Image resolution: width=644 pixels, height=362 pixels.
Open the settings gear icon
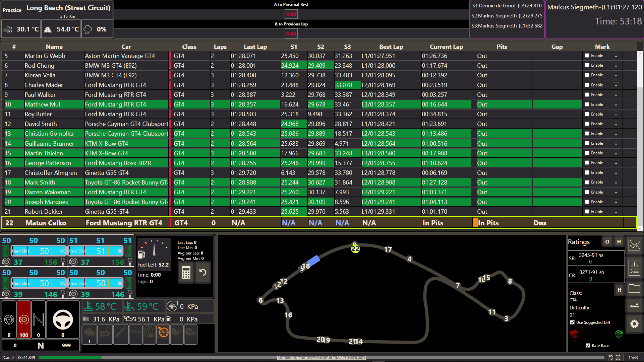pos(634,324)
